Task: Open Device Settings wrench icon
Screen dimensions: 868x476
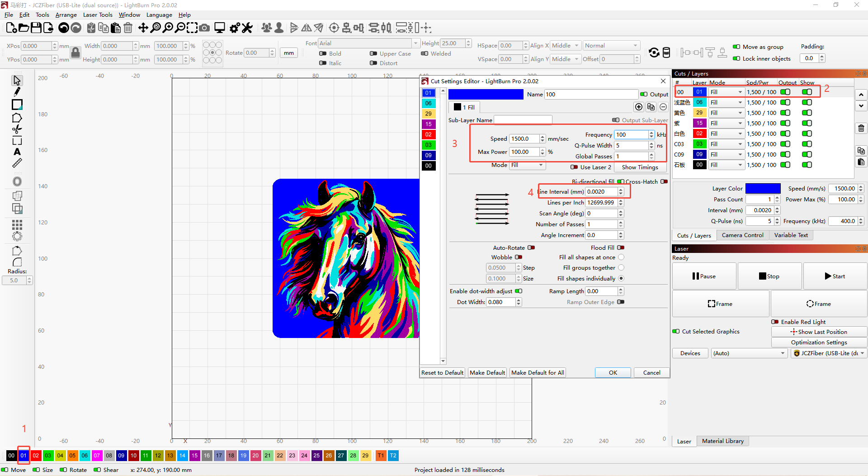Action: pyautogui.click(x=247, y=28)
